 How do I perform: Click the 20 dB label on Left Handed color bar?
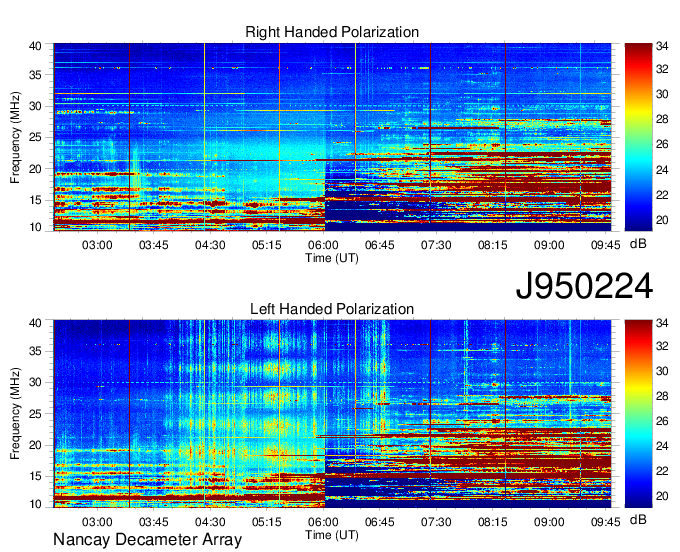[662, 496]
